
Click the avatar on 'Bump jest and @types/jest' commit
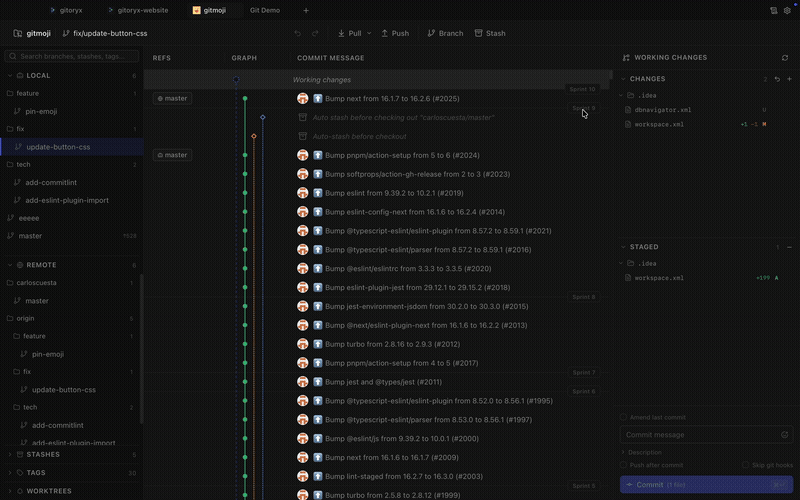click(303, 382)
